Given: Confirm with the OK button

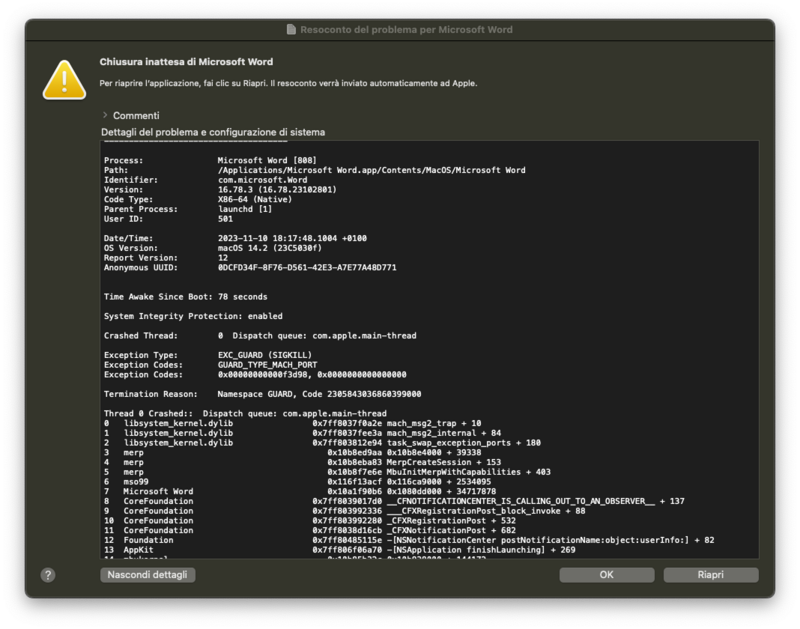Looking at the screenshot, I should [x=607, y=575].
